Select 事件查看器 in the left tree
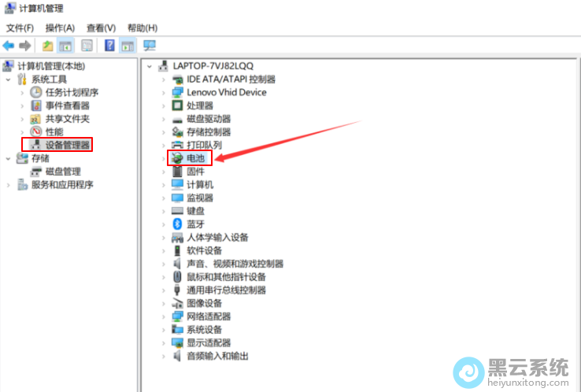Image resolution: width=581 pixels, height=392 pixels. pos(67,105)
